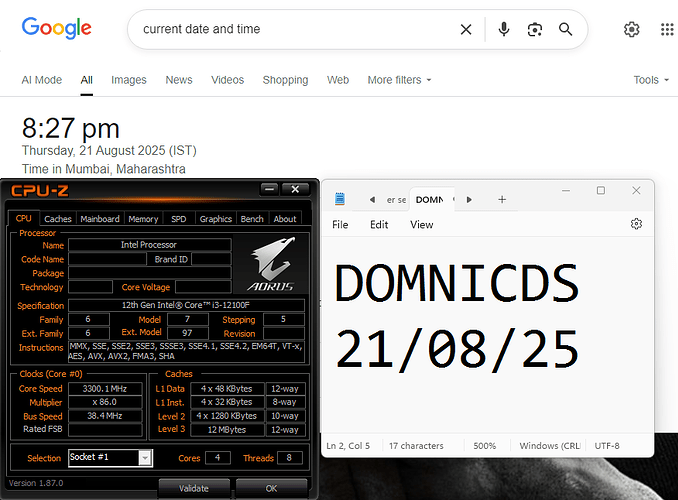Screen dimensions: 678x500
Task: Close the CPU-Z window
Action: [x=295, y=189]
